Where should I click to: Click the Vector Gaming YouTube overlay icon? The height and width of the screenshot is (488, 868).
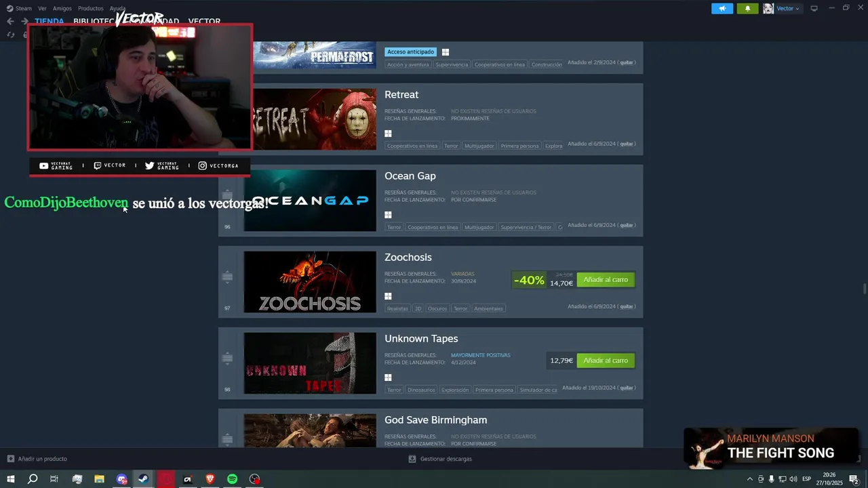44,165
